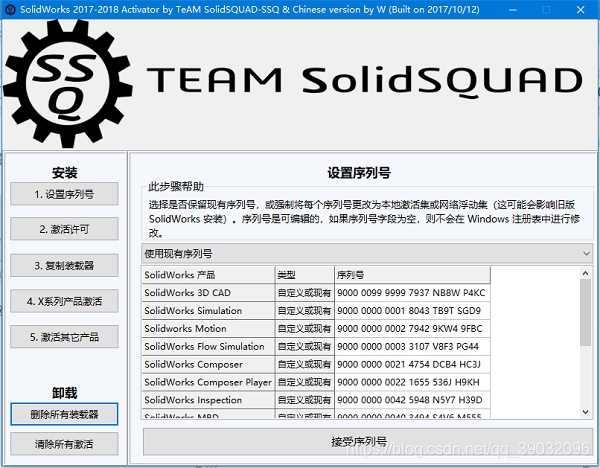The width and height of the screenshot is (600, 468).
Task: Click the scroll up arrow of the serial table
Action: (585, 273)
